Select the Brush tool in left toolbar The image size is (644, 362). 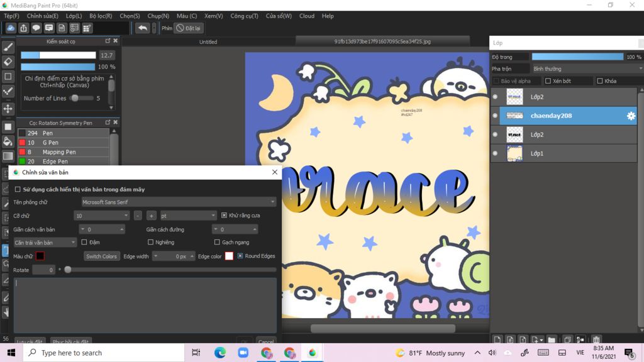pos(8,47)
